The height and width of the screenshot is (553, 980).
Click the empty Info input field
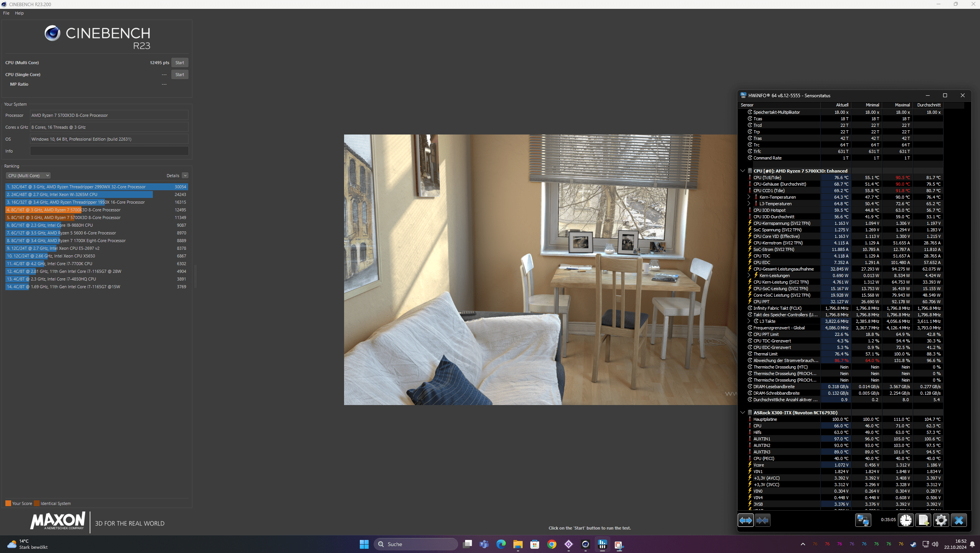tap(109, 151)
